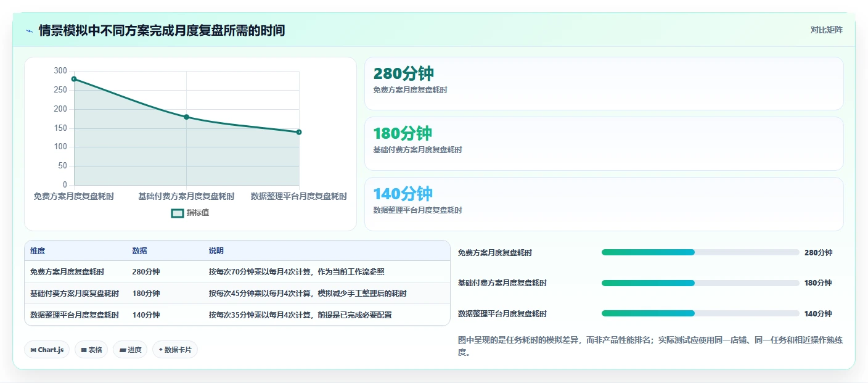Click the 免费方案月度复盘耗时 x-axis label
Viewport: 868px width, 383px height.
coord(74,196)
